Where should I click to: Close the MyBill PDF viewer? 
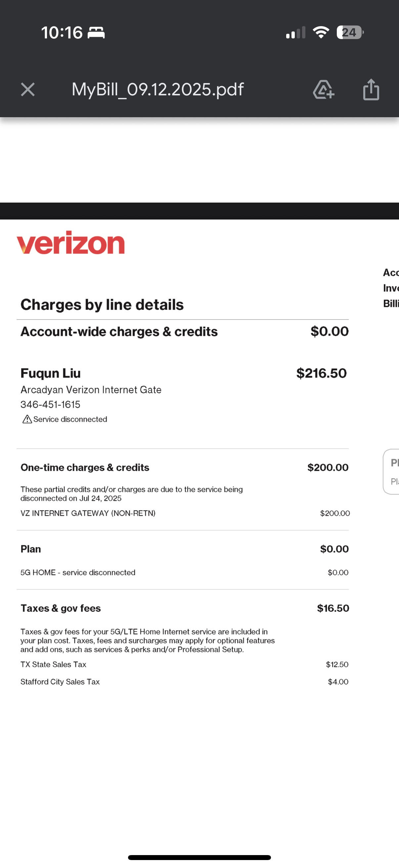tap(27, 90)
